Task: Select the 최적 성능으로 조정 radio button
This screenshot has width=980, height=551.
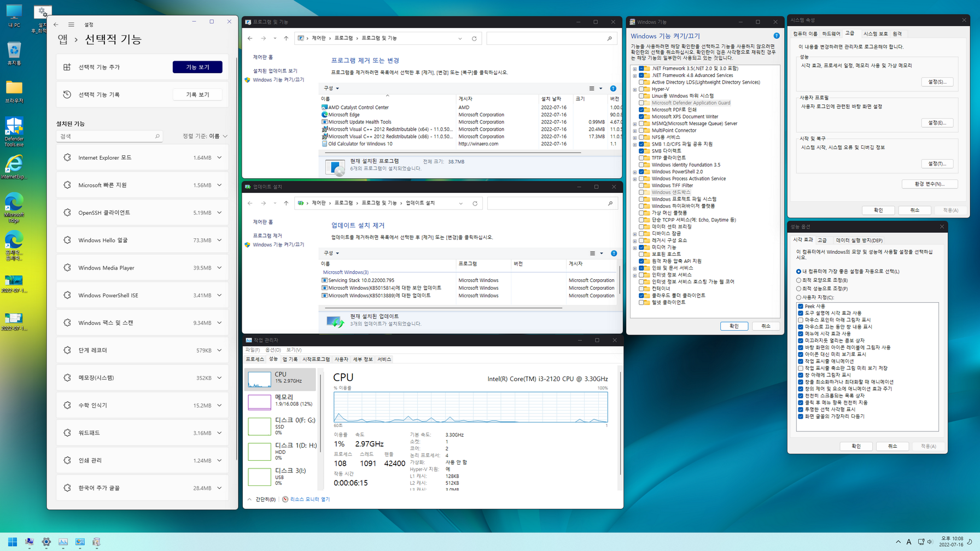Action: 798,289
